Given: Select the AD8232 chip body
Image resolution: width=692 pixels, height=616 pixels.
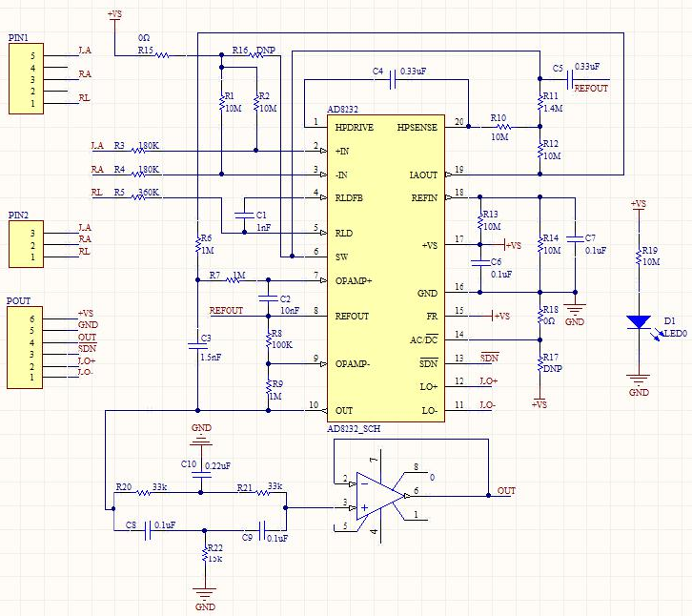Looking at the screenshot, I should pyautogui.click(x=386, y=269).
